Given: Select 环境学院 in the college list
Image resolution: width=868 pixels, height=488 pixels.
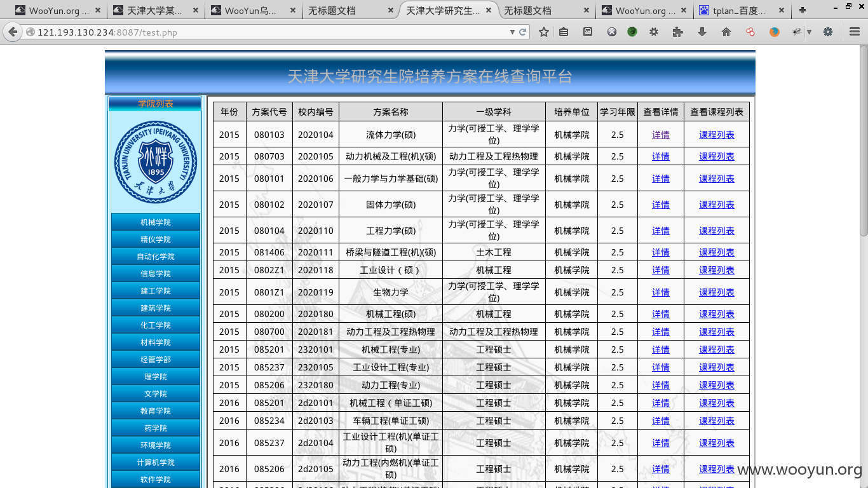Looking at the screenshot, I should coord(156,445).
